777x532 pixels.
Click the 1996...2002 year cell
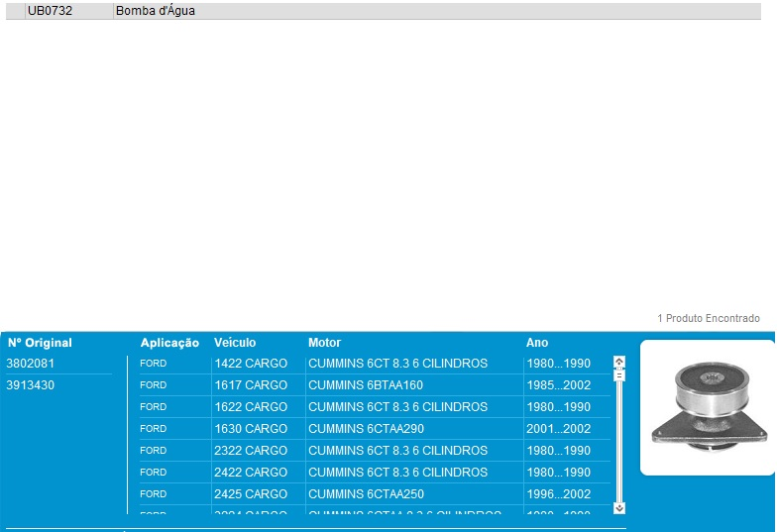tap(558, 494)
